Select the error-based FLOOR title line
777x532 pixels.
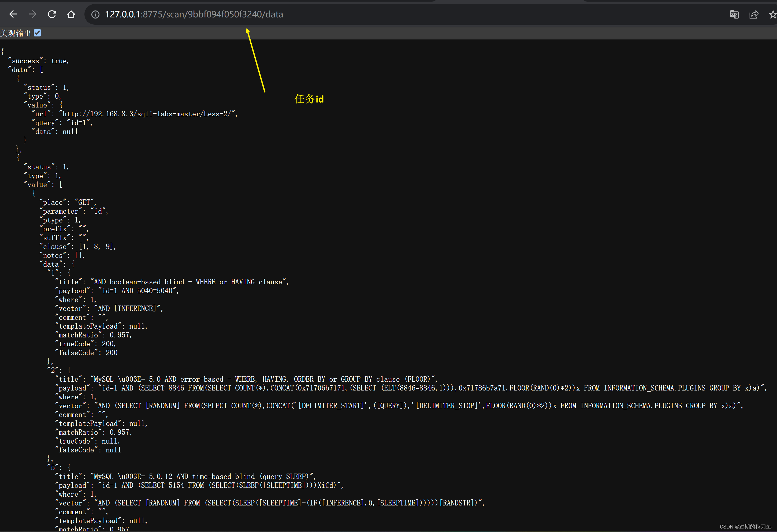coord(246,379)
